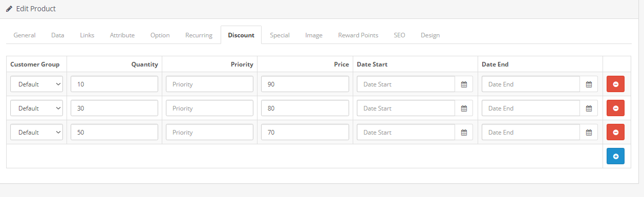Select the Price field showing 80

pos(305,108)
